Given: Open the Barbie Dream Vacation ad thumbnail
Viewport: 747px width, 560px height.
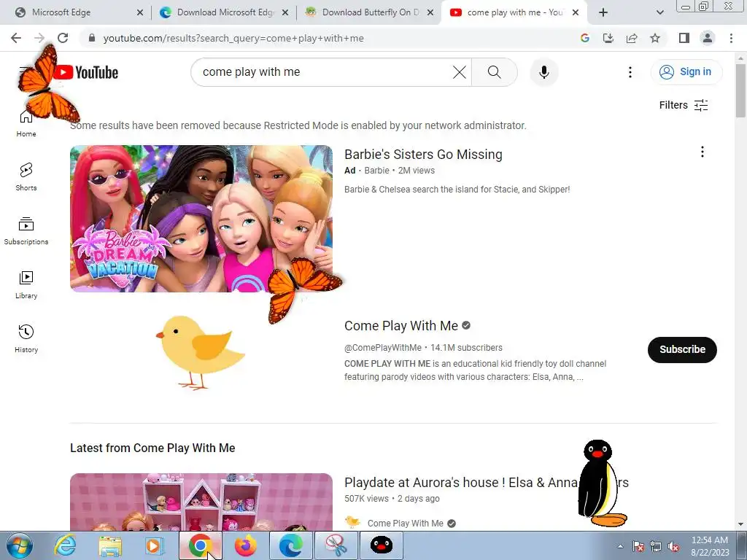Looking at the screenshot, I should coord(201,219).
